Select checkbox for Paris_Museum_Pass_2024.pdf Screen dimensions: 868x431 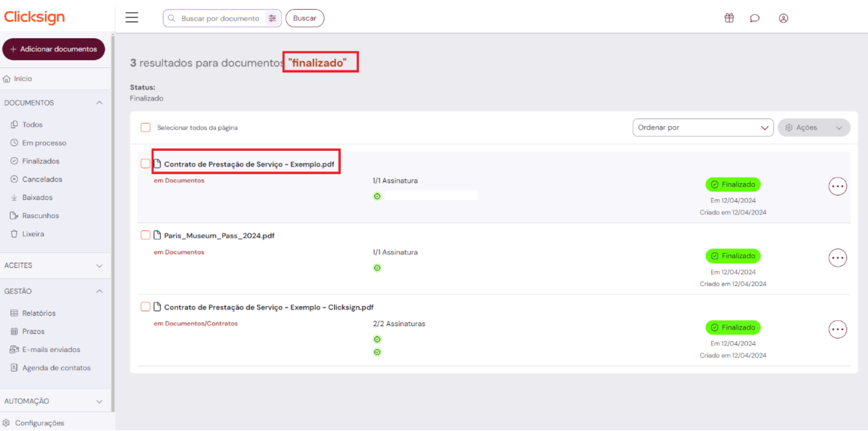(145, 235)
